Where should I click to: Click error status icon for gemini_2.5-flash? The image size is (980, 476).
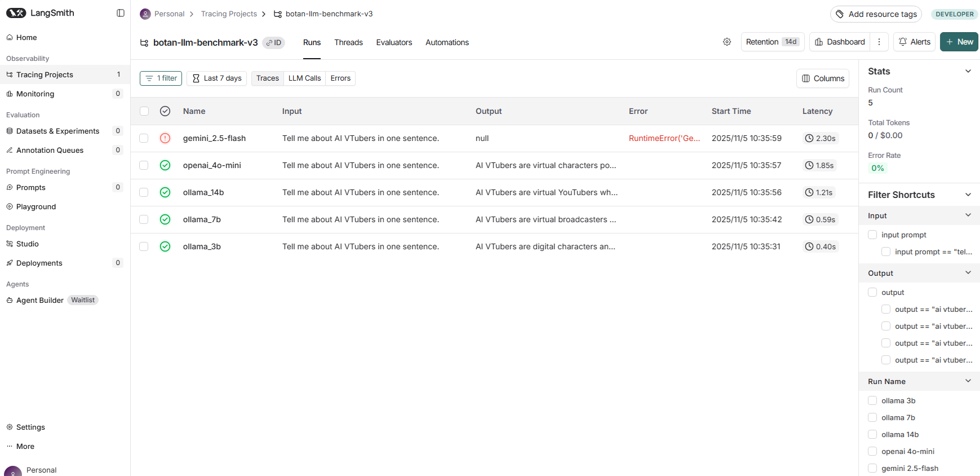pyautogui.click(x=165, y=138)
